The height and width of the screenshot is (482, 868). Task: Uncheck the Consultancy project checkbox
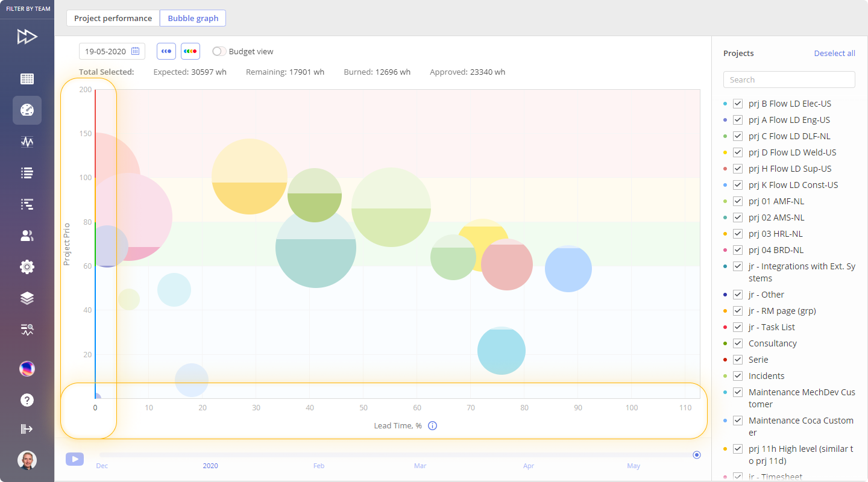[738, 343]
